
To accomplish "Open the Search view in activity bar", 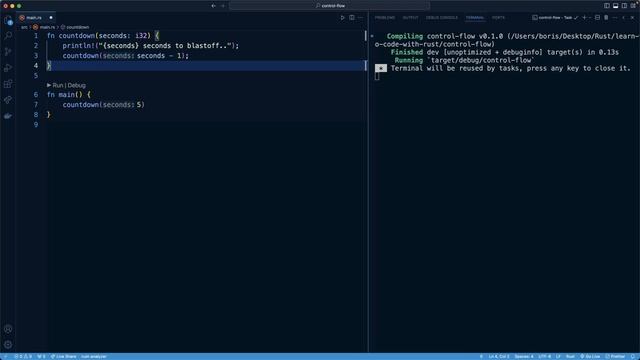I will 8,36.
